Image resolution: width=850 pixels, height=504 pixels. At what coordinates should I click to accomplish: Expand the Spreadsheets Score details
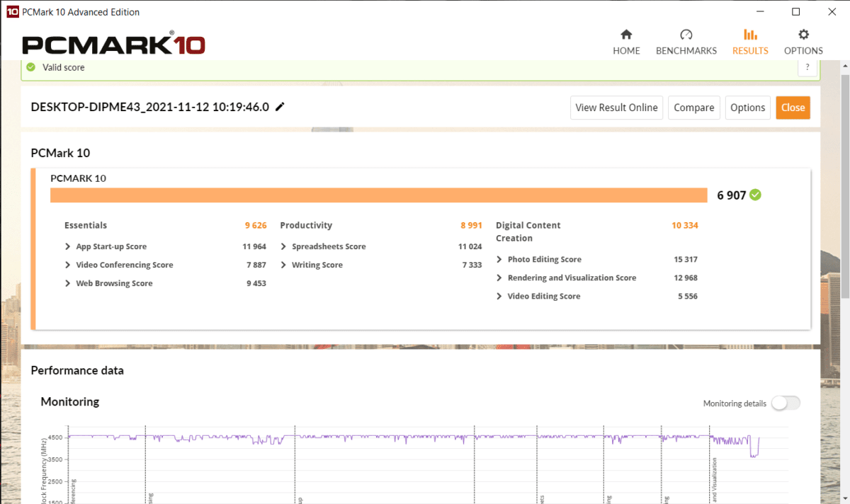point(329,246)
